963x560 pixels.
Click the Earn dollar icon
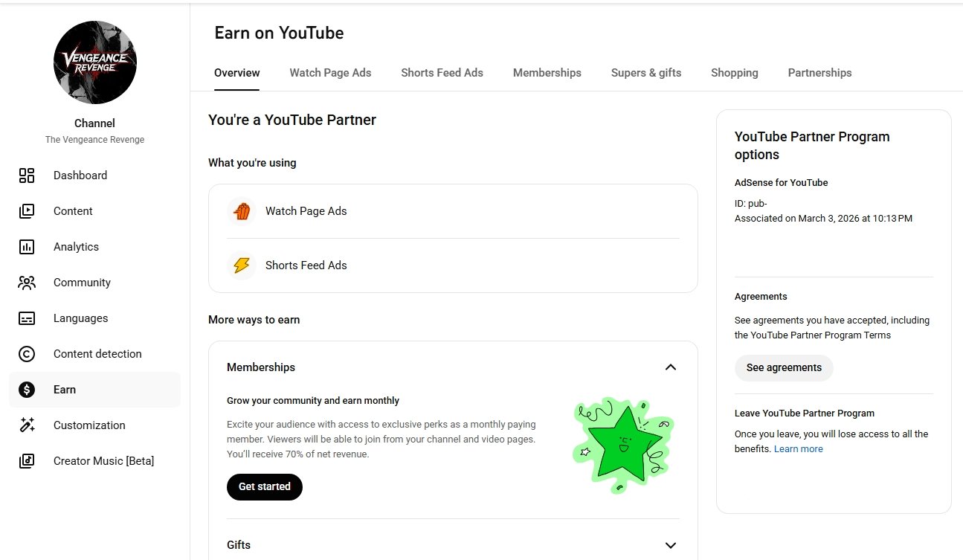27,390
